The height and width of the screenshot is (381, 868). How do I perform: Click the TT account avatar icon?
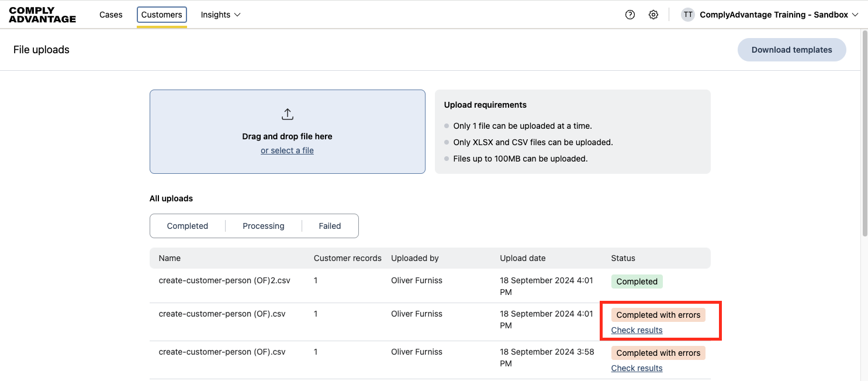pos(688,14)
